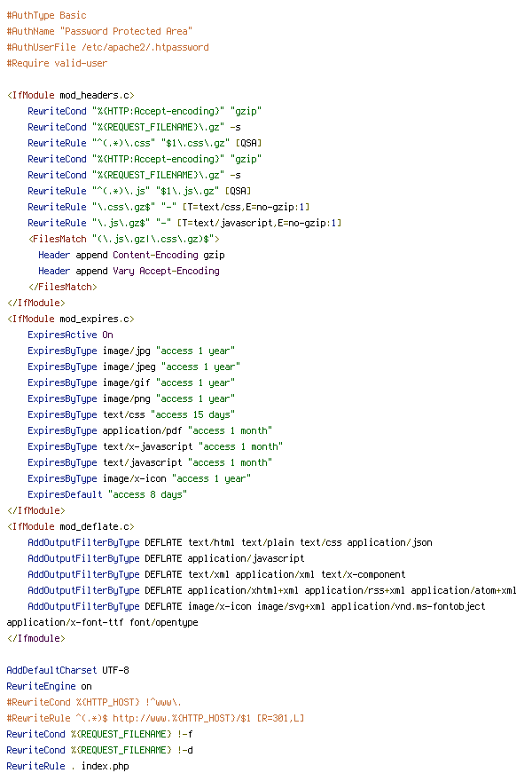Click the RewriteEngine on directive

(50, 686)
